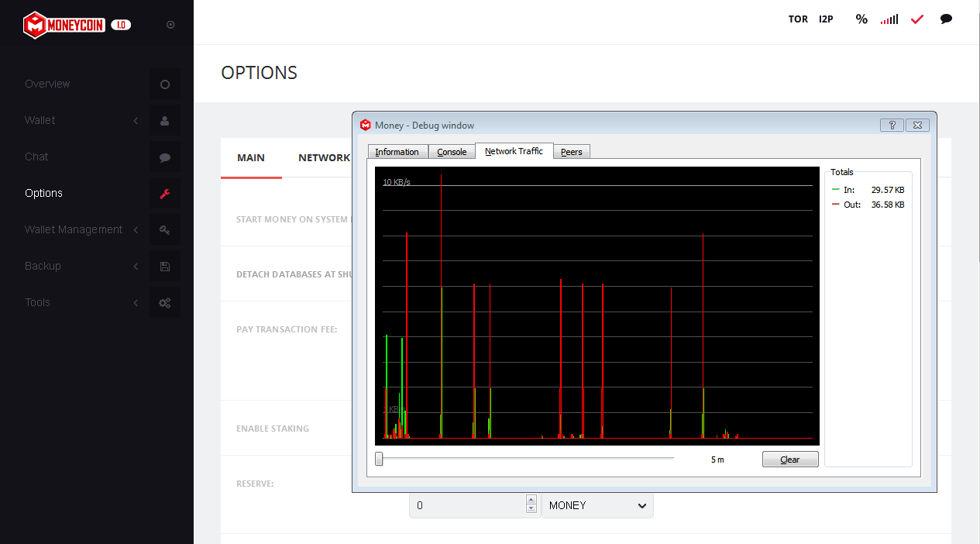Open the MONEY currency unit dropdown
The image size is (980, 544).
coord(597,505)
